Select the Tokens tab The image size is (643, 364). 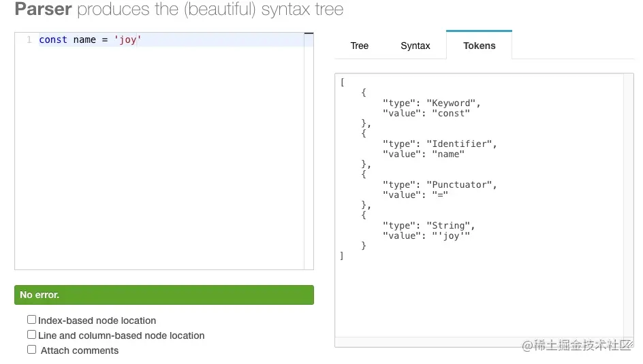coord(479,46)
